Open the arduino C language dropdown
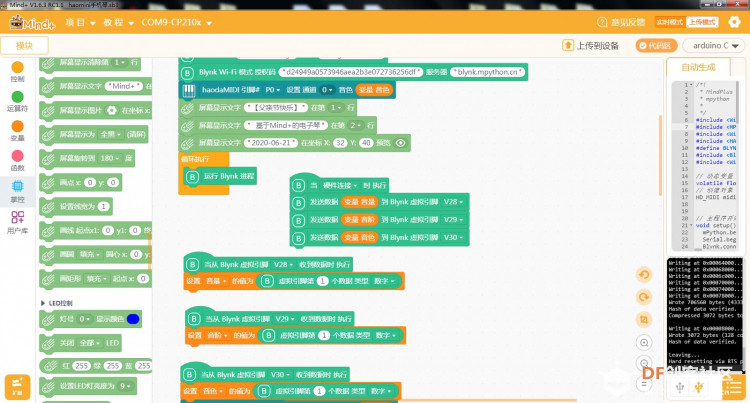 (715, 45)
